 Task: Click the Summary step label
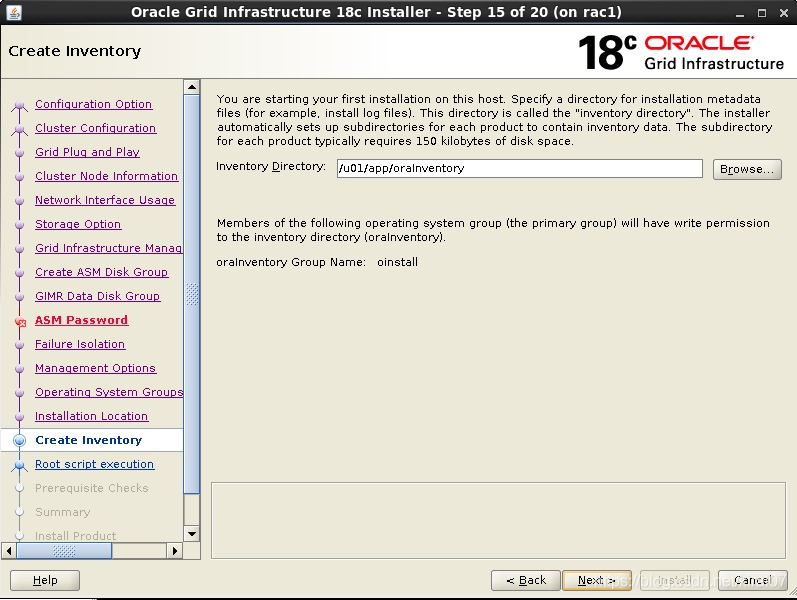click(x=63, y=512)
